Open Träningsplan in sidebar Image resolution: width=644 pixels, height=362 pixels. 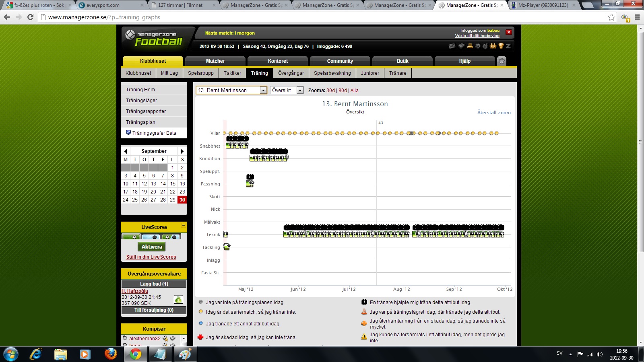pos(154,122)
